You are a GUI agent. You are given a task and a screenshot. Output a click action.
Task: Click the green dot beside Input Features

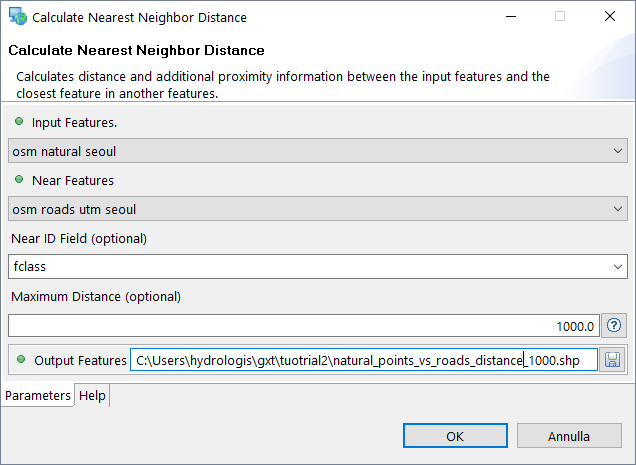click(19, 121)
